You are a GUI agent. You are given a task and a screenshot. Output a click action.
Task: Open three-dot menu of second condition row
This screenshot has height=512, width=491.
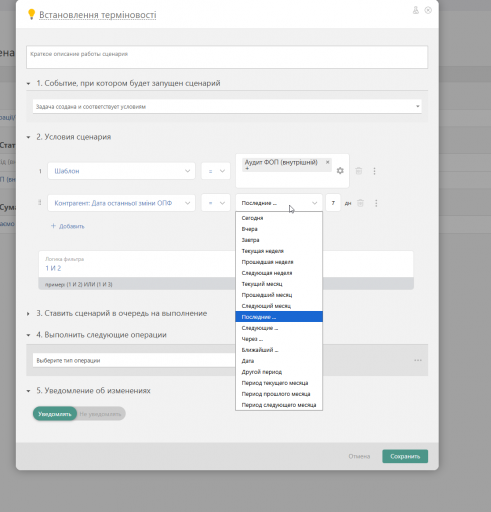click(376, 203)
